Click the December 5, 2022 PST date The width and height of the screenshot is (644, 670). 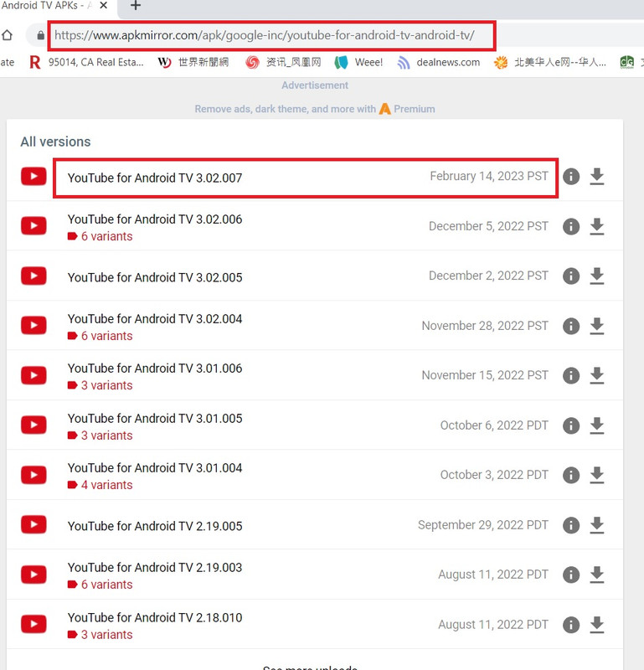coord(488,226)
